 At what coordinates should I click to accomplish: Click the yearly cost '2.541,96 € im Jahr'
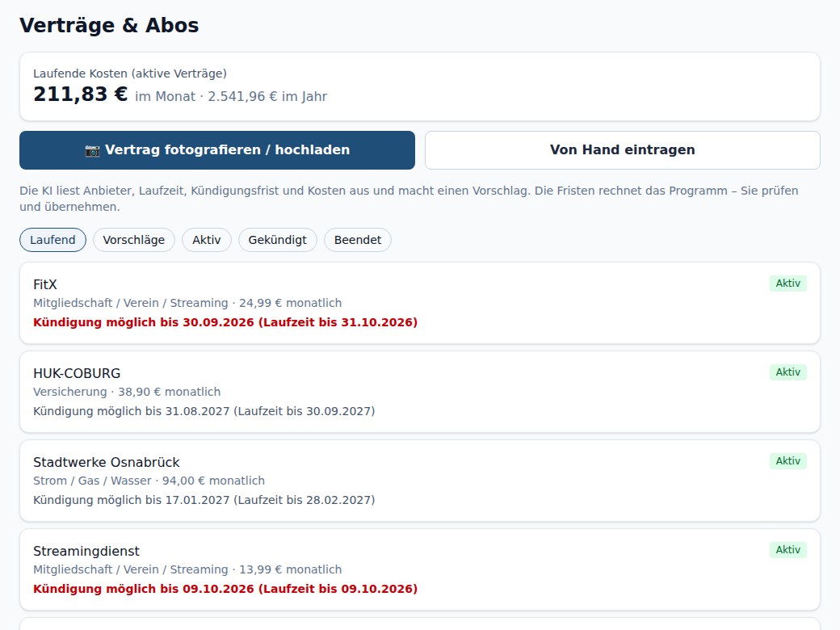click(x=267, y=97)
